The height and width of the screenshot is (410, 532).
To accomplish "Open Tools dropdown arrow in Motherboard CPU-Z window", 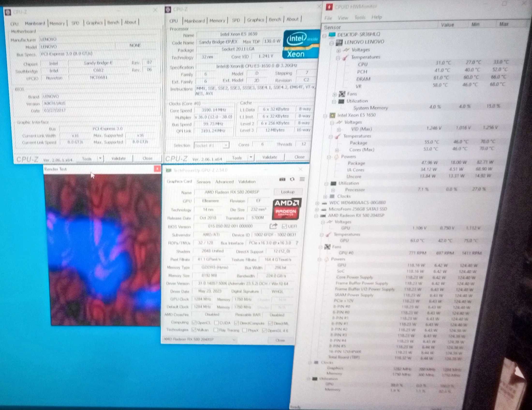I will [100, 159].
